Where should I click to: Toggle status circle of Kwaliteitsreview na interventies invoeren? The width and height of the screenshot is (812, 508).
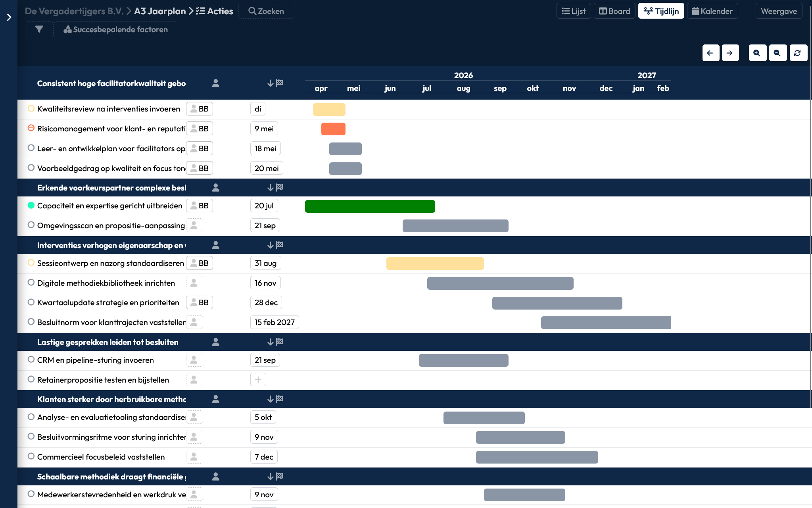click(31, 108)
